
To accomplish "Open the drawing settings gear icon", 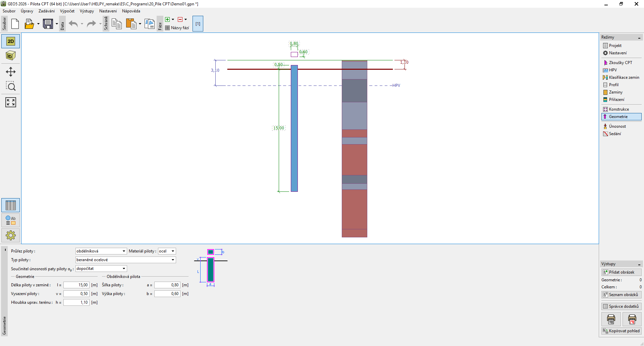I will [x=11, y=235].
